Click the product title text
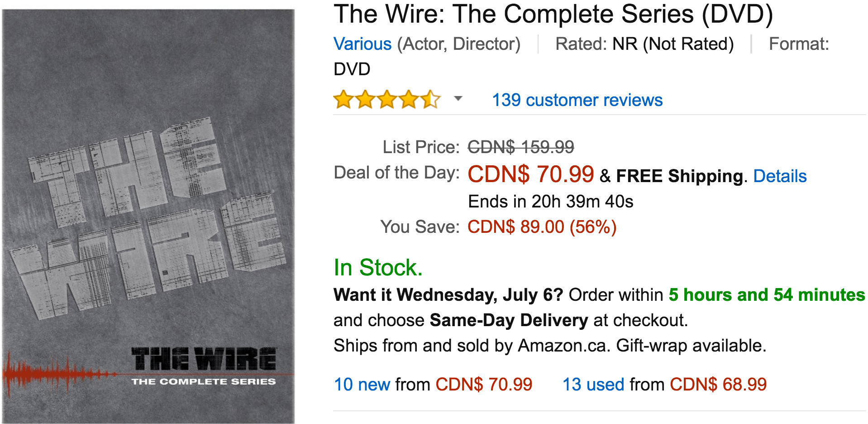 click(553, 14)
